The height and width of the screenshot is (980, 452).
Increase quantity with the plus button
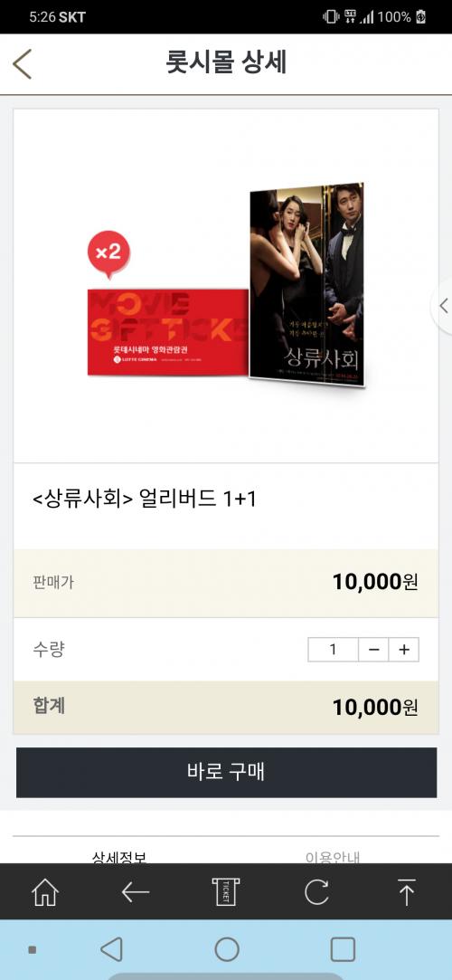pyautogui.click(x=404, y=650)
